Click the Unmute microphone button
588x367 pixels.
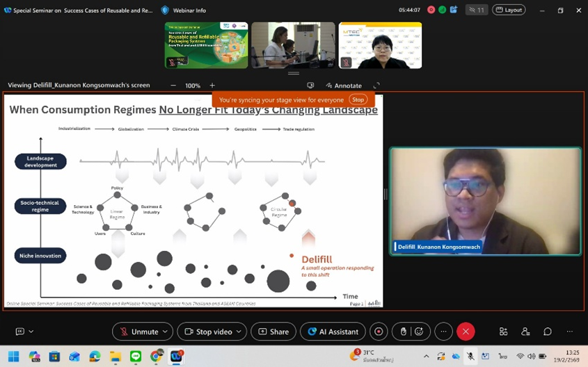(x=138, y=332)
